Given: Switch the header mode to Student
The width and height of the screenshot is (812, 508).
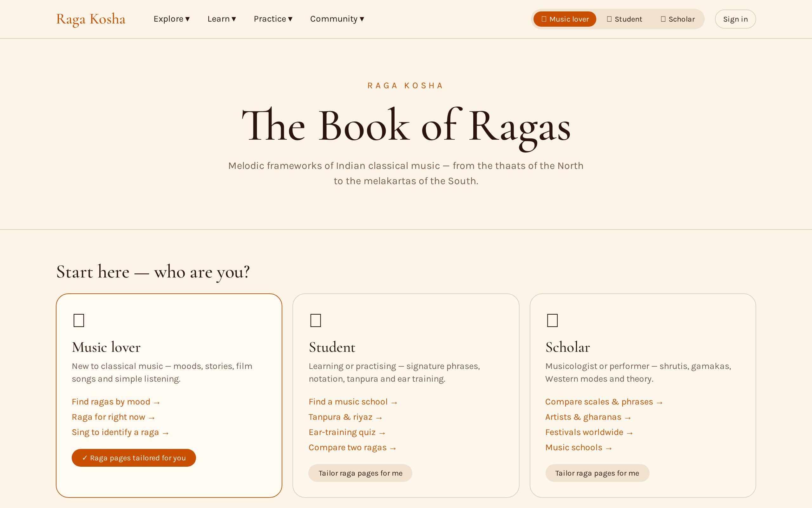Looking at the screenshot, I should click(624, 19).
